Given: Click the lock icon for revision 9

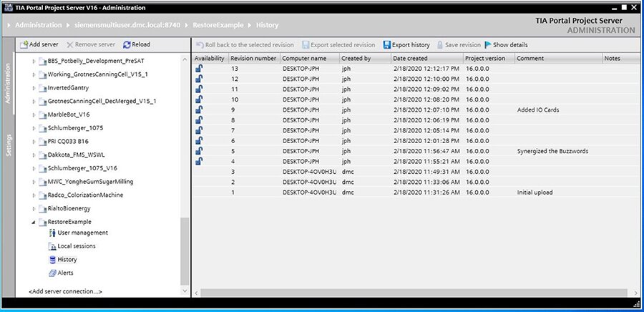Looking at the screenshot, I should pos(199,109).
